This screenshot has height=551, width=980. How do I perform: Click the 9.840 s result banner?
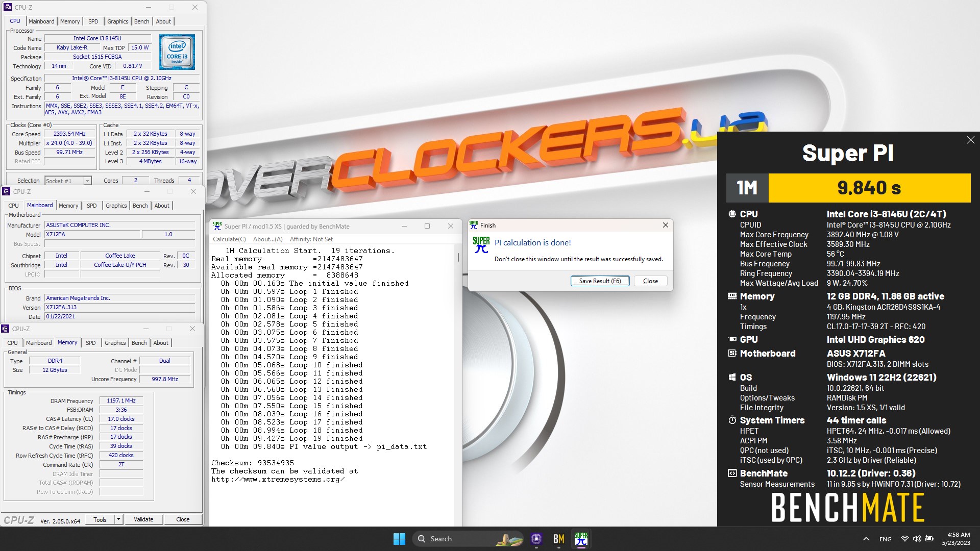tap(869, 188)
